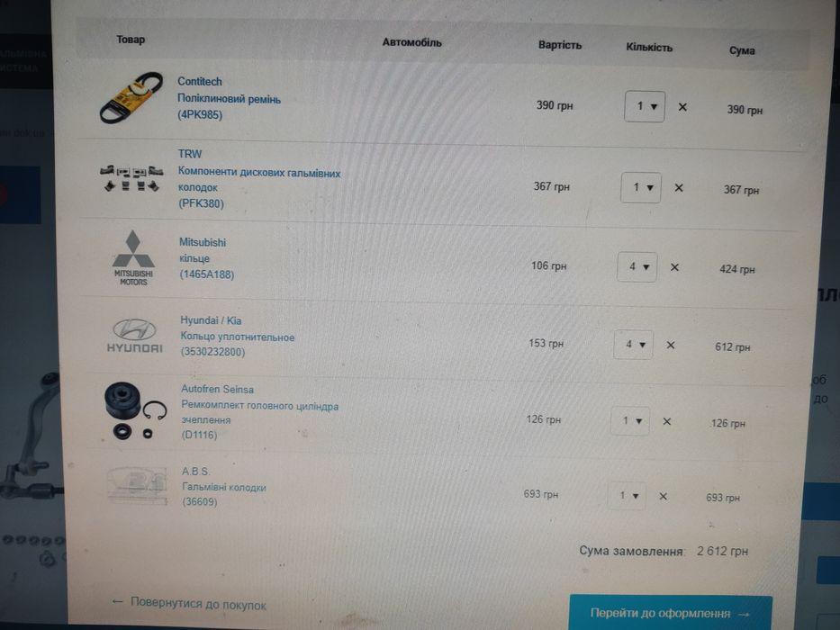
Task: Change quantity of A.B.S. 36609 pads
Action: (627, 496)
